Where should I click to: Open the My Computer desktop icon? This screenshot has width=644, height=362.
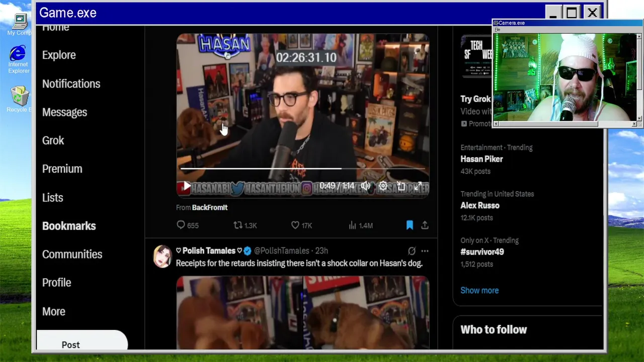[x=19, y=25]
